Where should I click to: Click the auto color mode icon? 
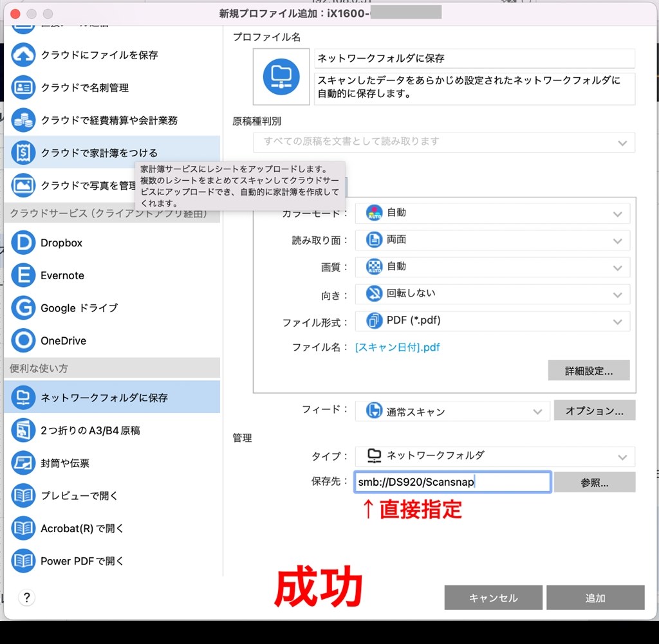(374, 212)
